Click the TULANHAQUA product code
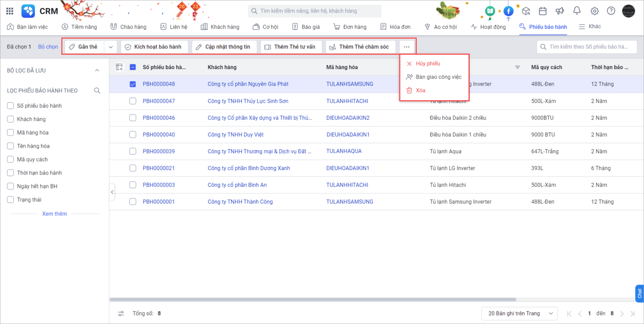This screenshot has width=644, height=324. coord(344,151)
